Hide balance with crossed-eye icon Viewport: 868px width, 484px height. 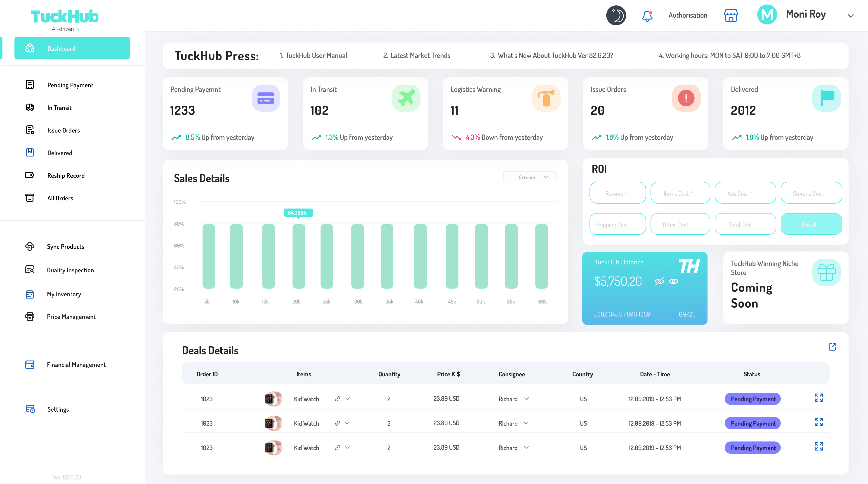pos(659,281)
